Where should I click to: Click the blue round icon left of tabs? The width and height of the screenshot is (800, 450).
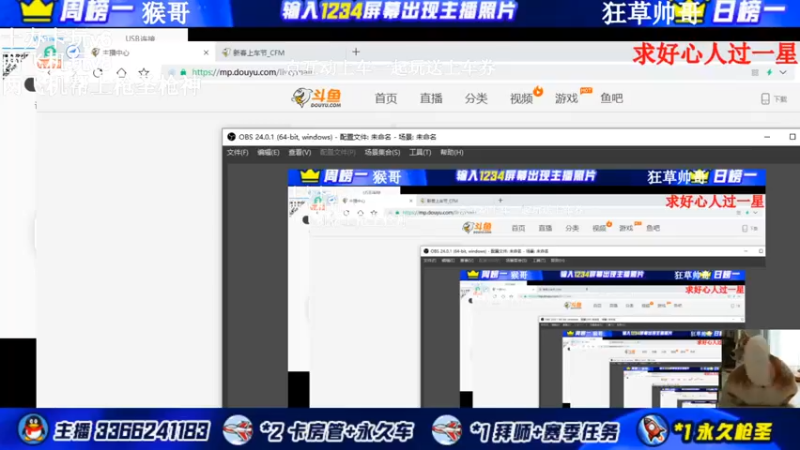tap(73, 52)
